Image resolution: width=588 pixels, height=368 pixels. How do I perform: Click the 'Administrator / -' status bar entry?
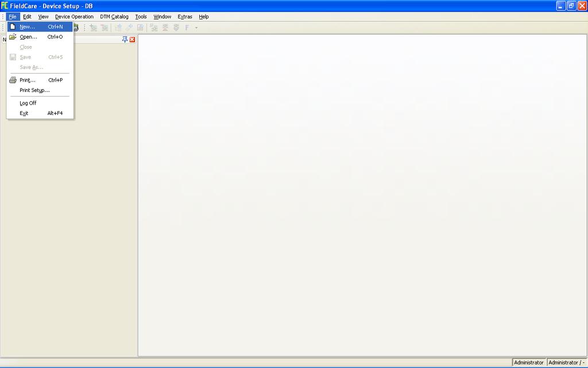(x=566, y=362)
